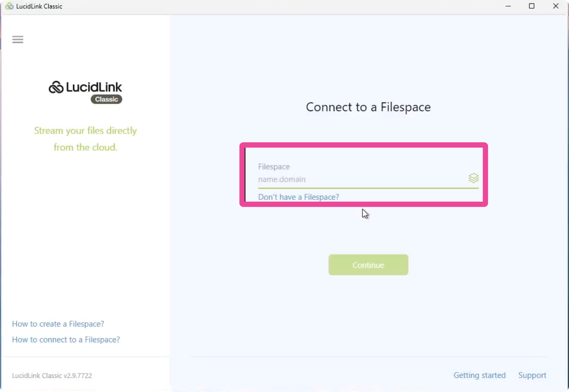
Task: Open the hamburger menu
Action: 18,40
